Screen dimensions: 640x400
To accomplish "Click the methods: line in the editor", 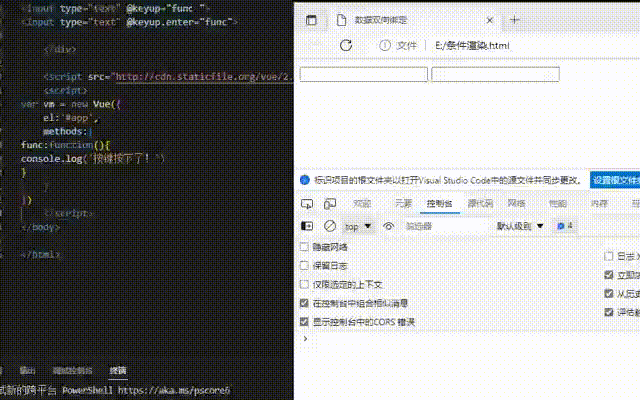I will 68,131.
